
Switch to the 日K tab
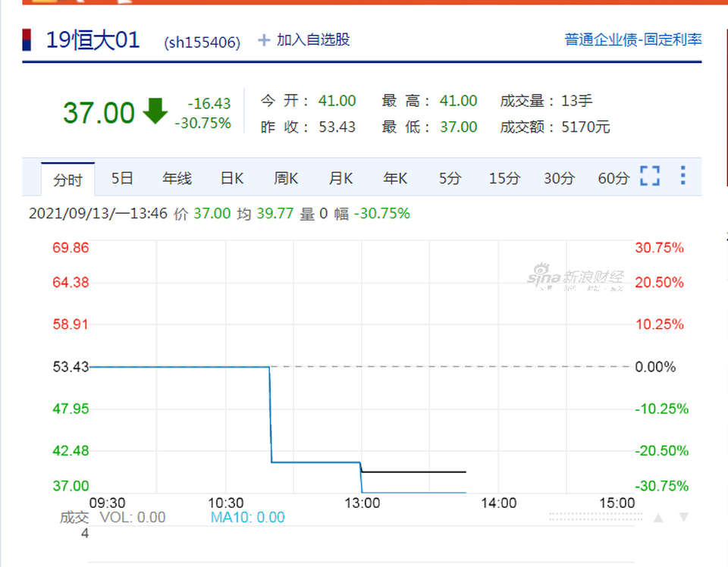232,178
